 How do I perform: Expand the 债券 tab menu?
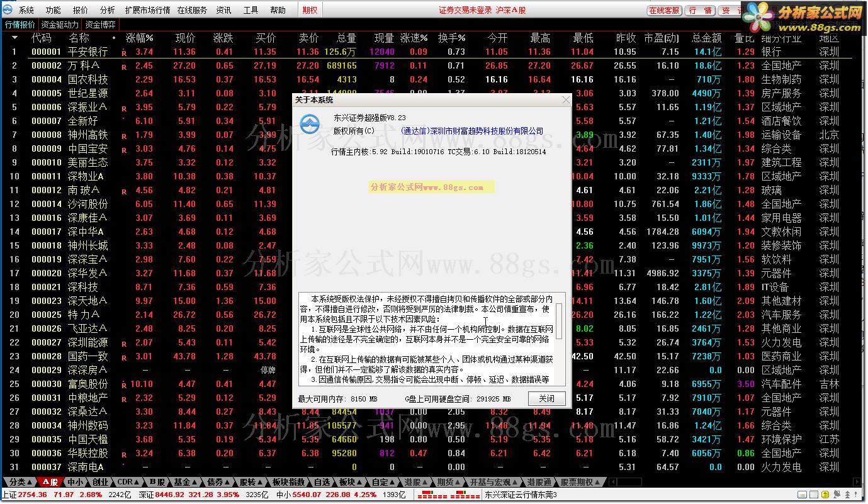(x=228, y=483)
